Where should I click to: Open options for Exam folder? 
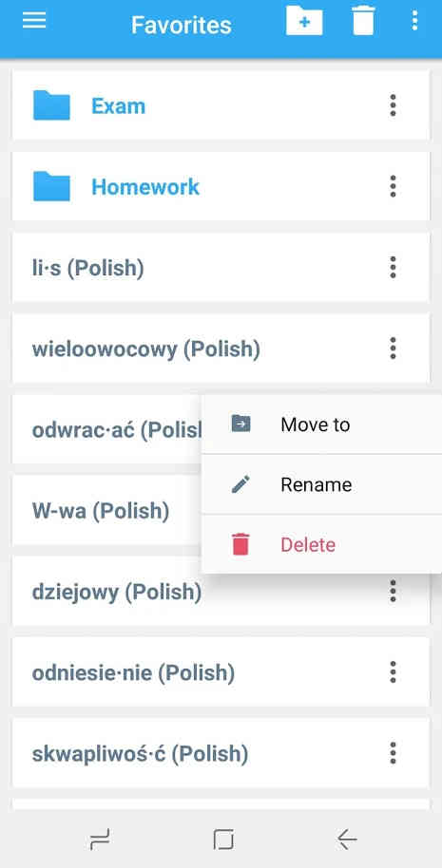(393, 105)
